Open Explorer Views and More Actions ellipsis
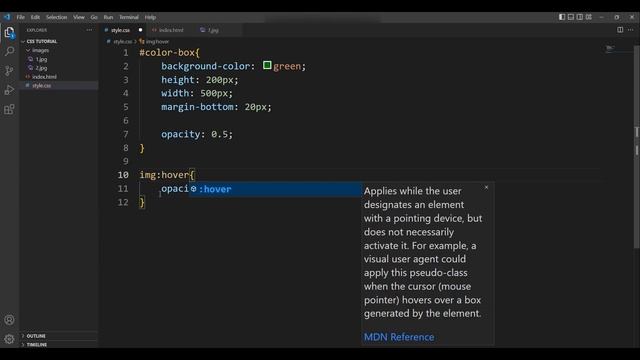640x360 pixels. click(x=89, y=30)
